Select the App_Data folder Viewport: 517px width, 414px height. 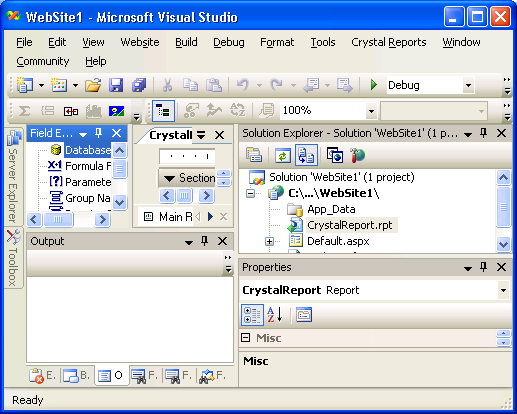[x=331, y=209]
